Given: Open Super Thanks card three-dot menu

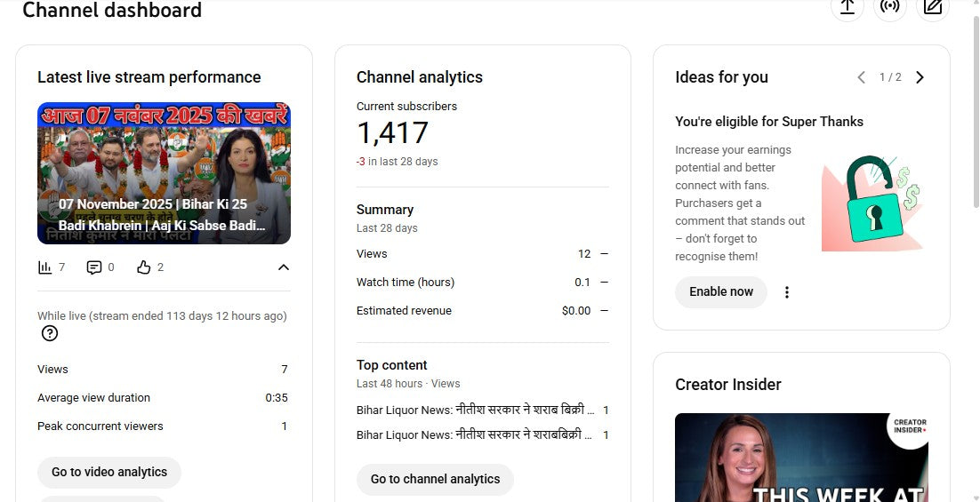Looking at the screenshot, I should [786, 292].
